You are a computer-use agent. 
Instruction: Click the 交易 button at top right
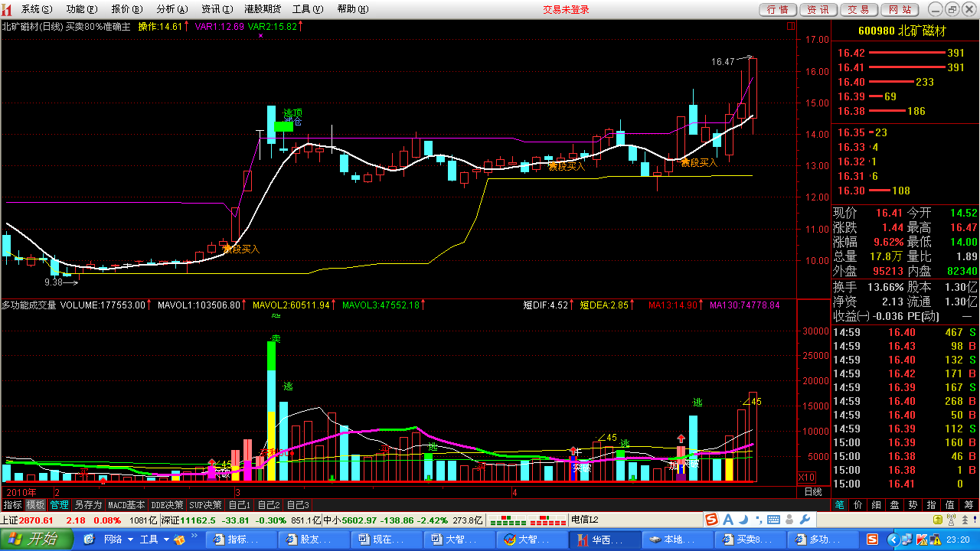click(858, 9)
